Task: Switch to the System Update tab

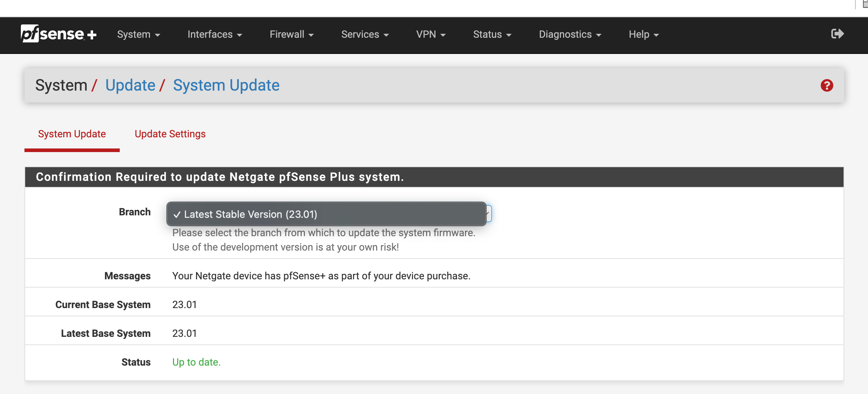Action: click(x=72, y=134)
